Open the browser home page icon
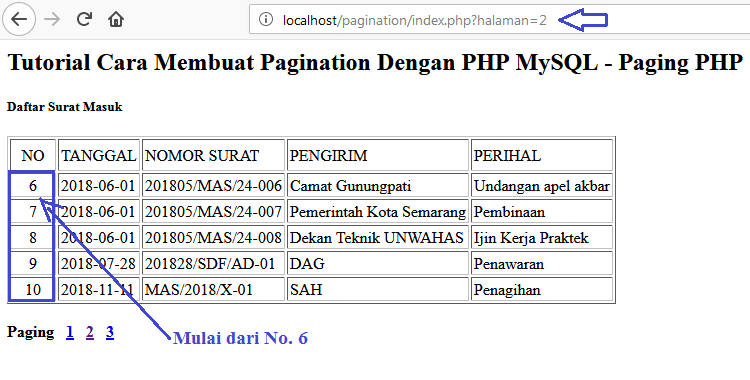The image size is (750, 380). [x=116, y=20]
